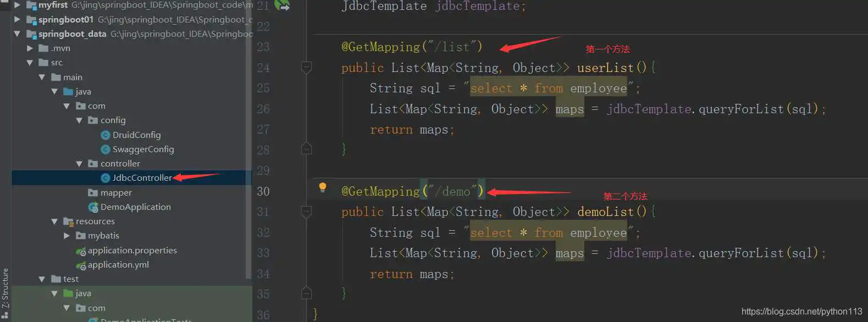The height and width of the screenshot is (322, 868).
Task: Click the myfirst module folder icon
Action: click(31, 5)
